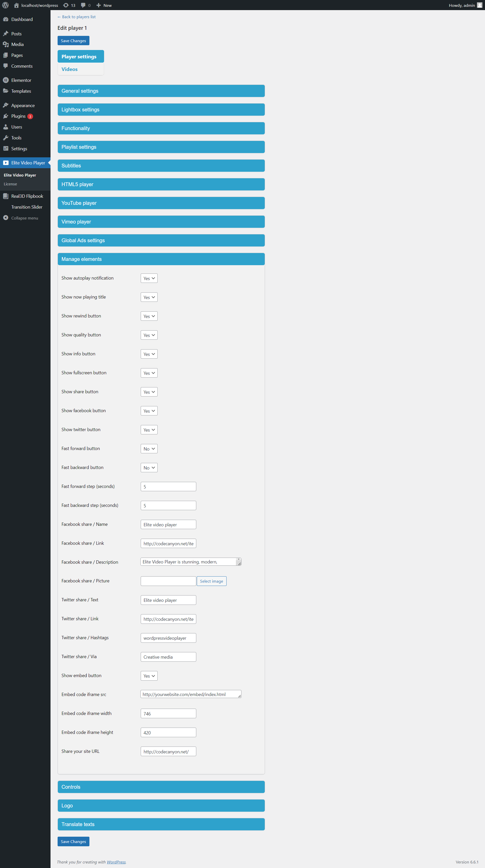485x868 pixels.
Task: Click the Real3D Flipbook book icon
Action: pos(6,196)
